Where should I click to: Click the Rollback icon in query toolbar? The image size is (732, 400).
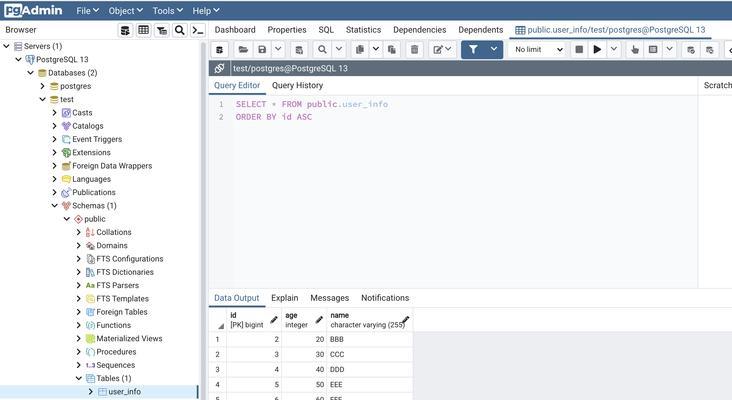click(710, 49)
